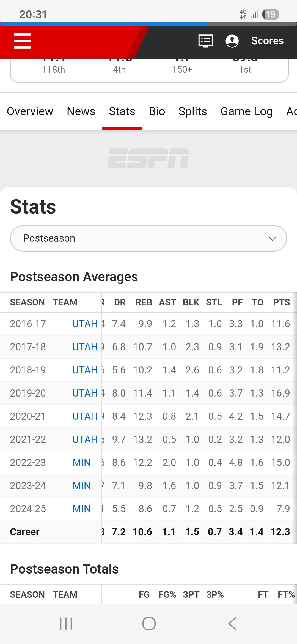
Task: Tap the Scores button
Action: coord(267,41)
